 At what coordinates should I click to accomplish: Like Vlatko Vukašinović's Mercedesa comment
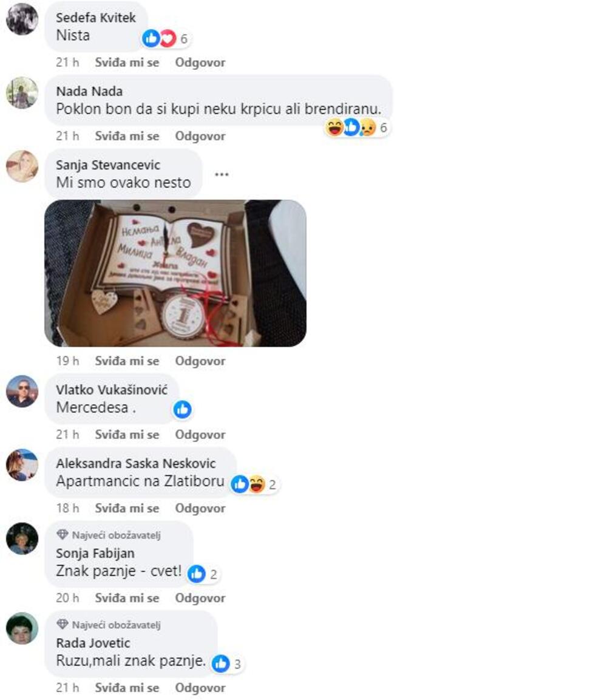[127, 435]
